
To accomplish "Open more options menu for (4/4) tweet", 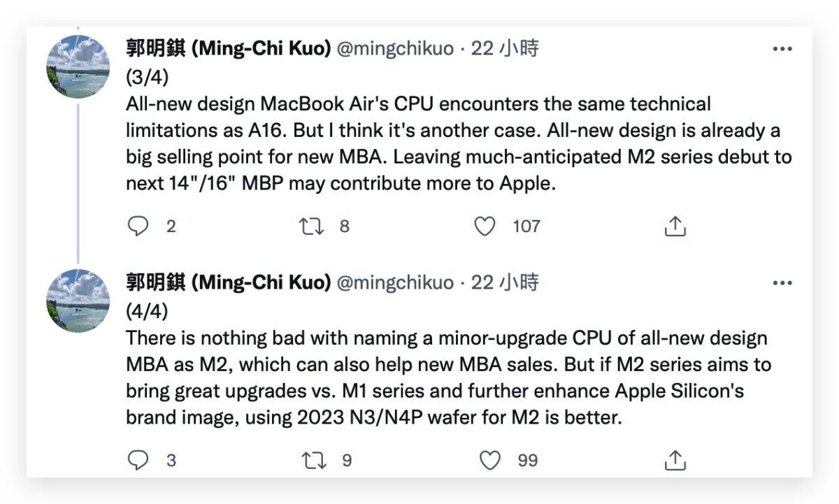I will point(782,283).
